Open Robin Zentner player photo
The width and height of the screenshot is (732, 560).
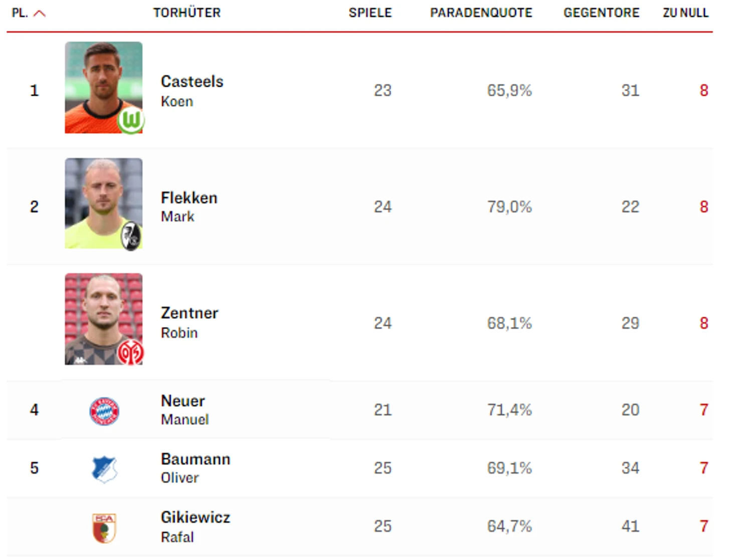103,319
